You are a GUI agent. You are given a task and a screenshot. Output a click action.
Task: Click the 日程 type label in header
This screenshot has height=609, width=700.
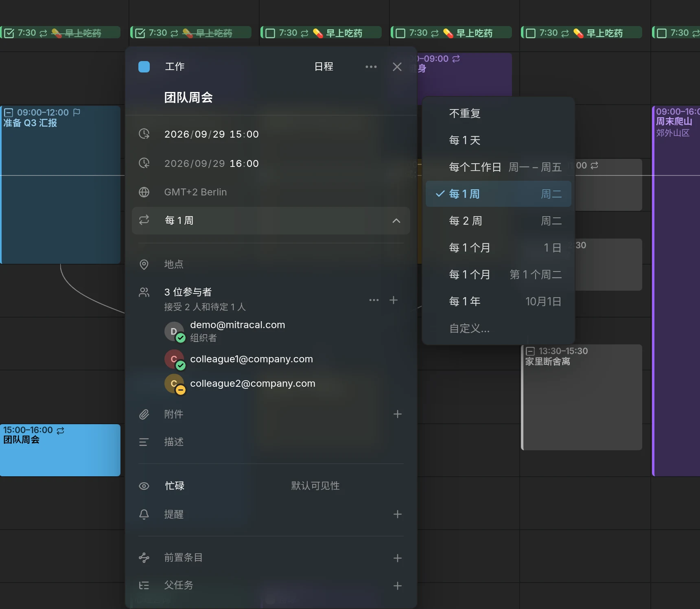[x=324, y=67]
